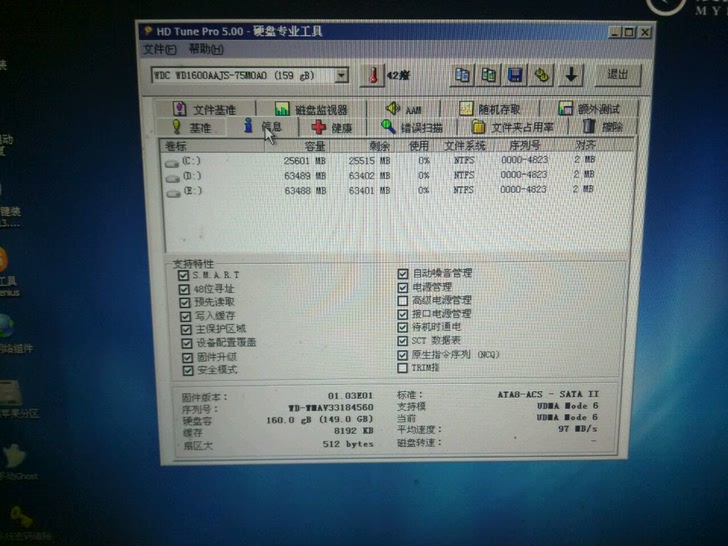Open the options gear icon in toolbar
This screenshot has height=546, width=728.
541,75
